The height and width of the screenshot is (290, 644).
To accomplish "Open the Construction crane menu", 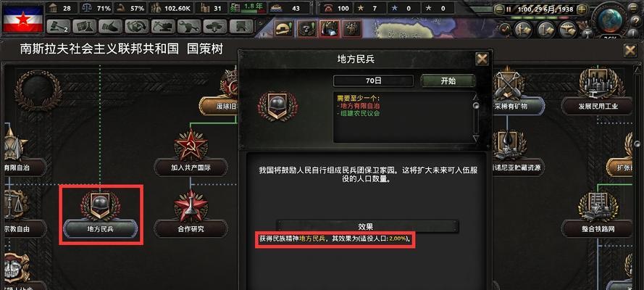I will [163, 27].
